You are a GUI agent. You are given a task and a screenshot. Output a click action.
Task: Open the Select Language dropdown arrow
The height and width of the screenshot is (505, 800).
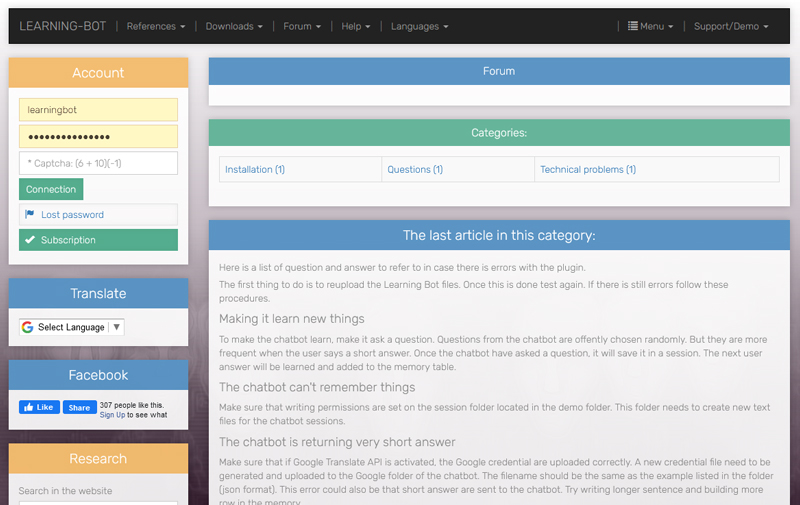(116, 327)
